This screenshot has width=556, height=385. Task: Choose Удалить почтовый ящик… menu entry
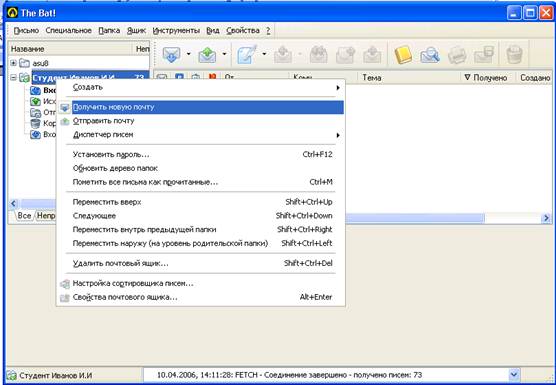point(201,263)
